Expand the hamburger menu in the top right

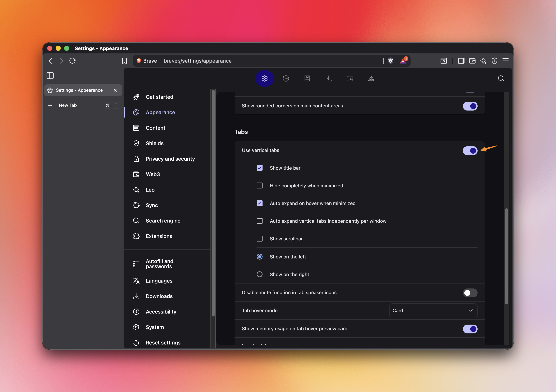click(x=506, y=61)
